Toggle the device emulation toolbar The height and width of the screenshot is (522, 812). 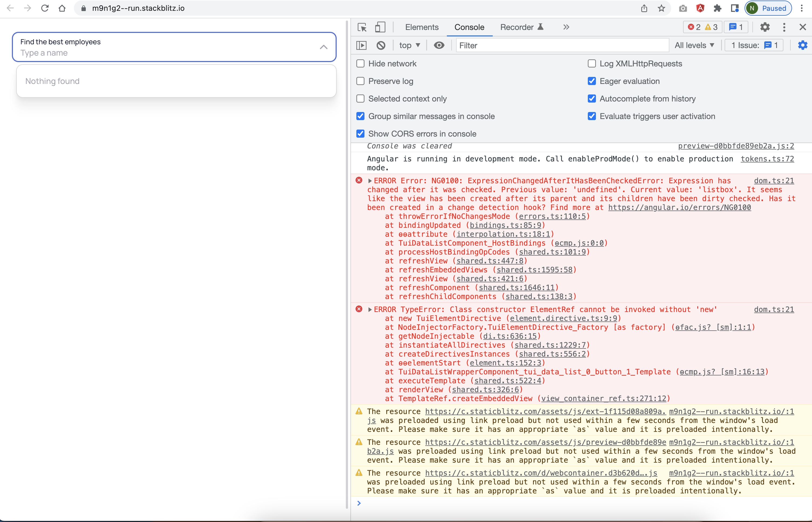pos(380,27)
